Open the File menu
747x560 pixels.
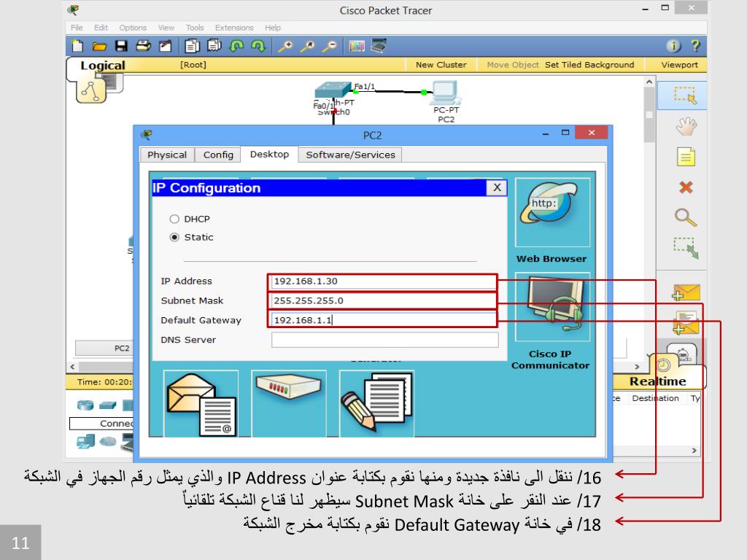(x=77, y=28)
